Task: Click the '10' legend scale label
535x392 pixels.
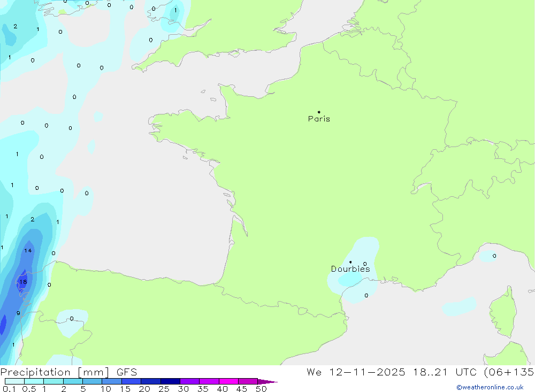Action: click(x=105, y=389)
